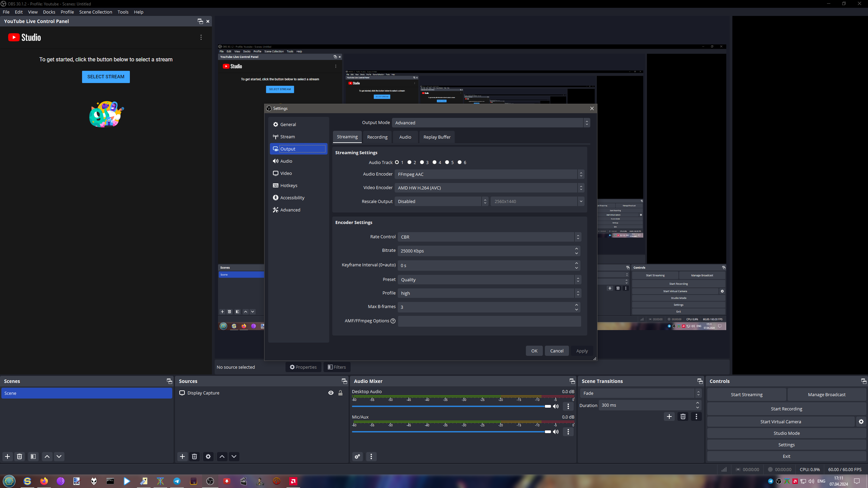Click add source plus icon
This screenshot has width=868, height=488.
coord(182,456)
